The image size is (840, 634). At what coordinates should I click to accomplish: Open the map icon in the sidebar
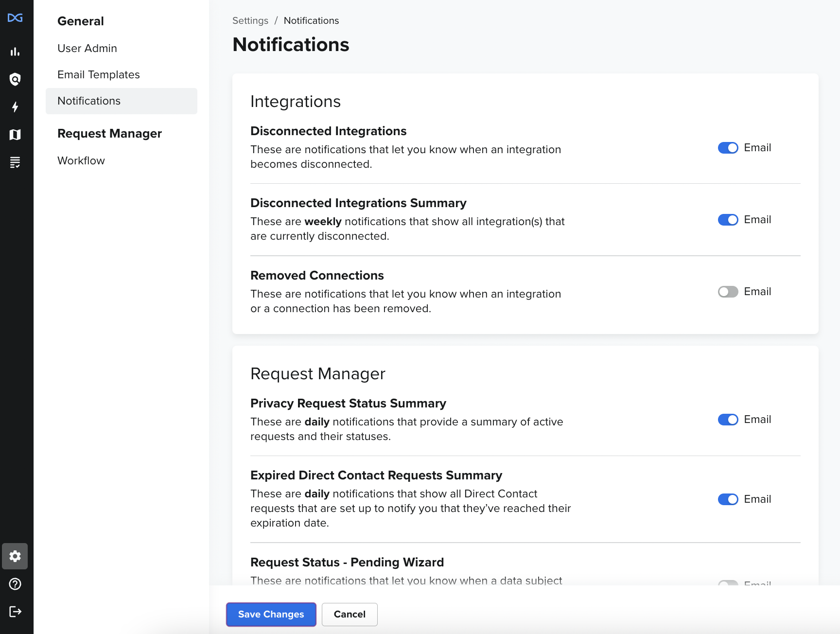pos(15,135)
